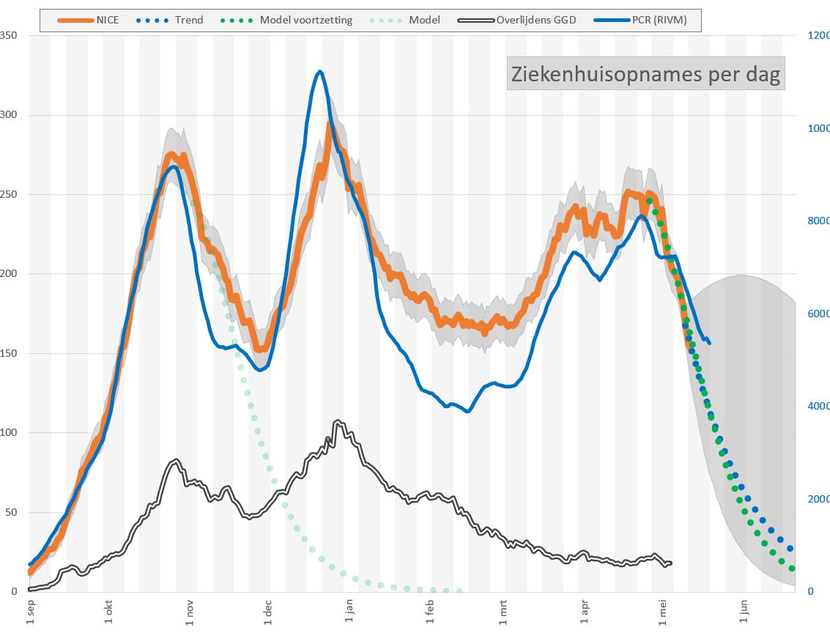Click the PCR peak in late December

(319, 72)
